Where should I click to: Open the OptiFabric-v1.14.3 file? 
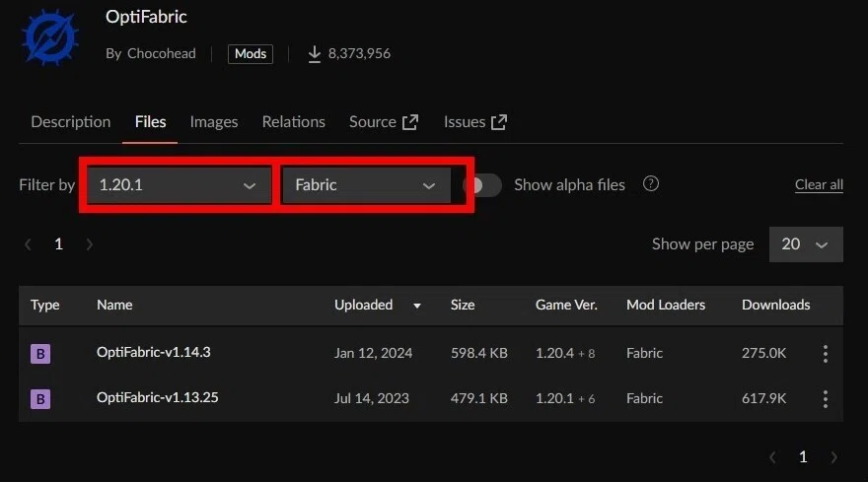(153, 353)
